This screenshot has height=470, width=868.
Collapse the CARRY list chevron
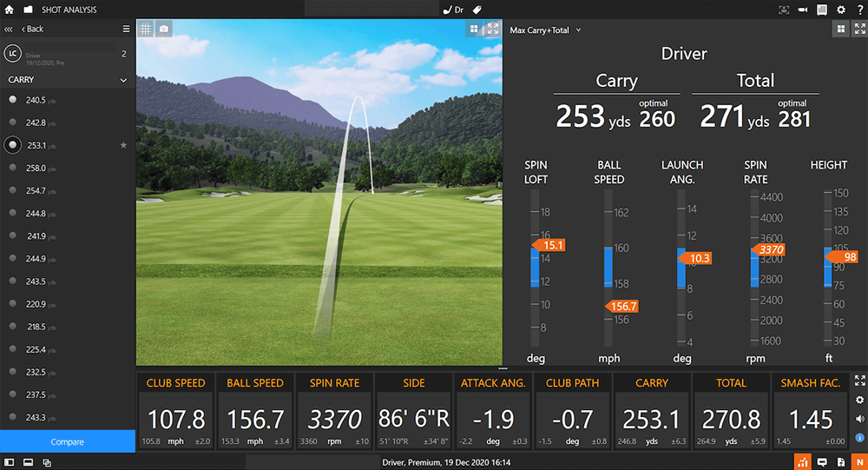123,80
